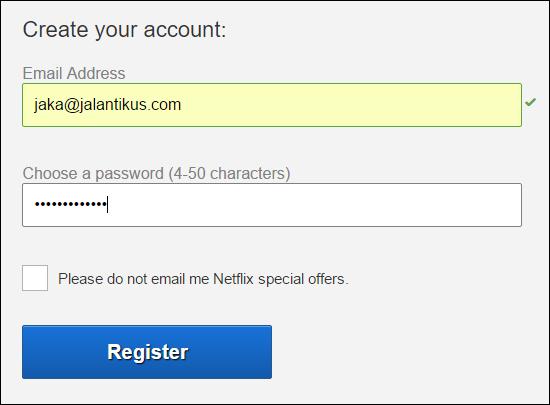Click the "jalantikus.com" domain in email

click(130, 105)
